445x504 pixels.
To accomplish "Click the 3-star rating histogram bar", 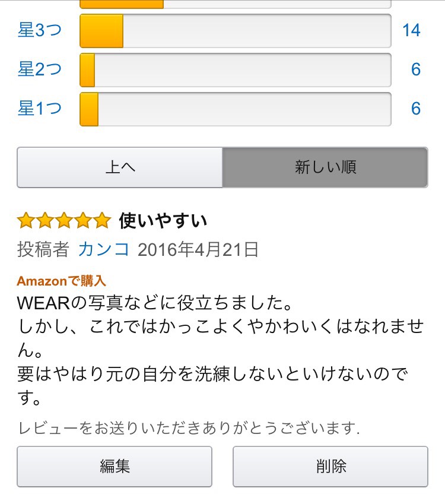I will click(x=235, y=30).
